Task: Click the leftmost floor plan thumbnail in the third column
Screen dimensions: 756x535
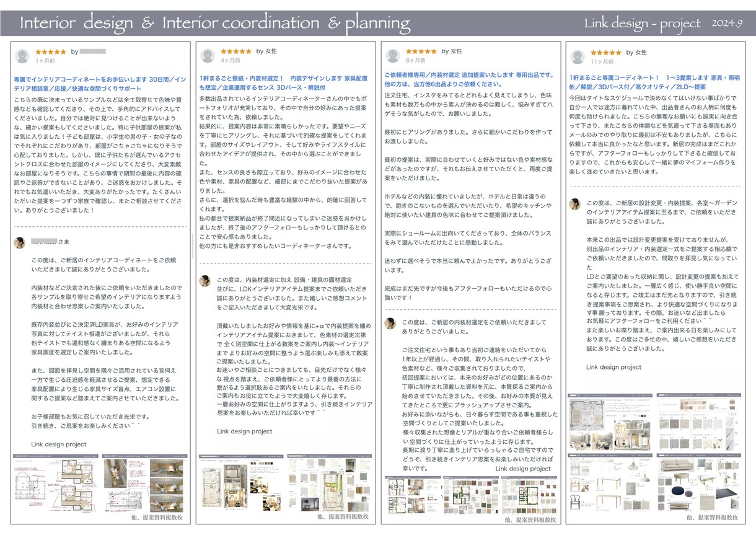Action: click(414, 495)
